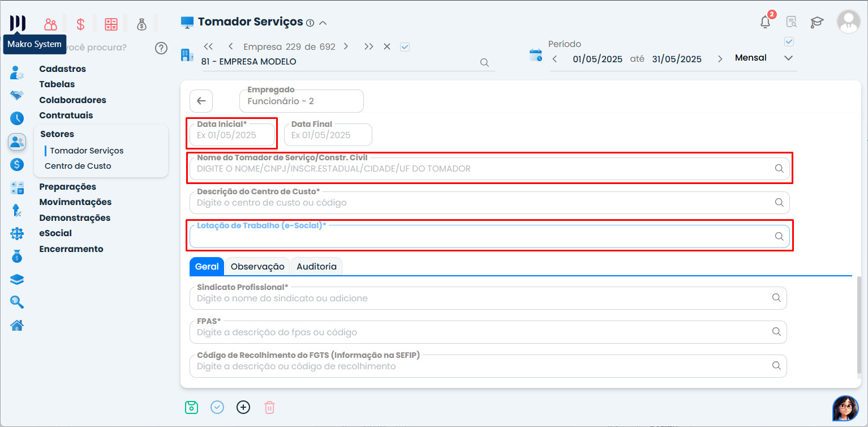Expand the Movimentações menu
Screen dimensions: 868x427
(x=75, y=202)
